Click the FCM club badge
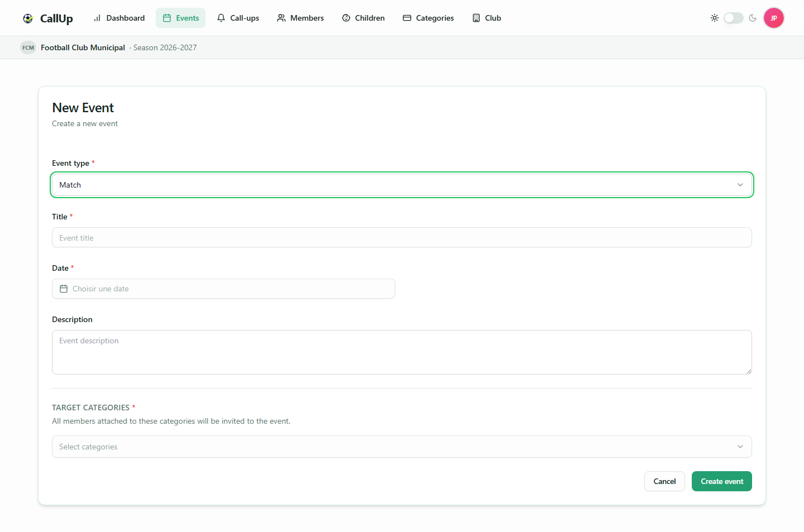The image size is (804, 532). (x=28, y=47)
